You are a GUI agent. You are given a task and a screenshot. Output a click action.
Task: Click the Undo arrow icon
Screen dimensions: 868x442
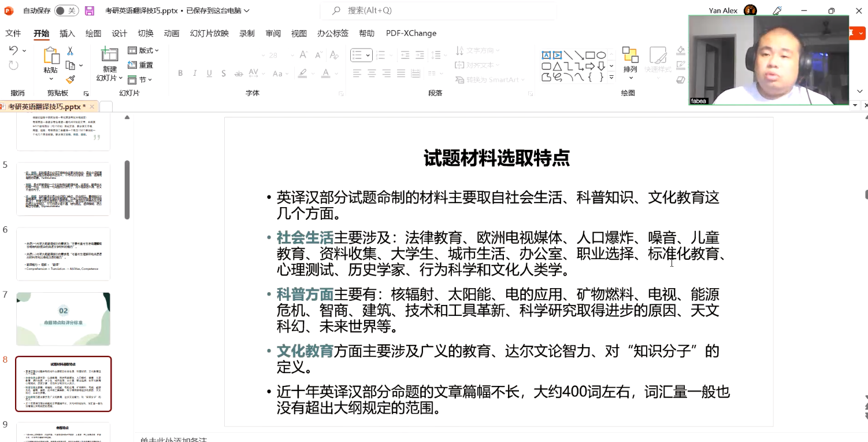[13, 51]
